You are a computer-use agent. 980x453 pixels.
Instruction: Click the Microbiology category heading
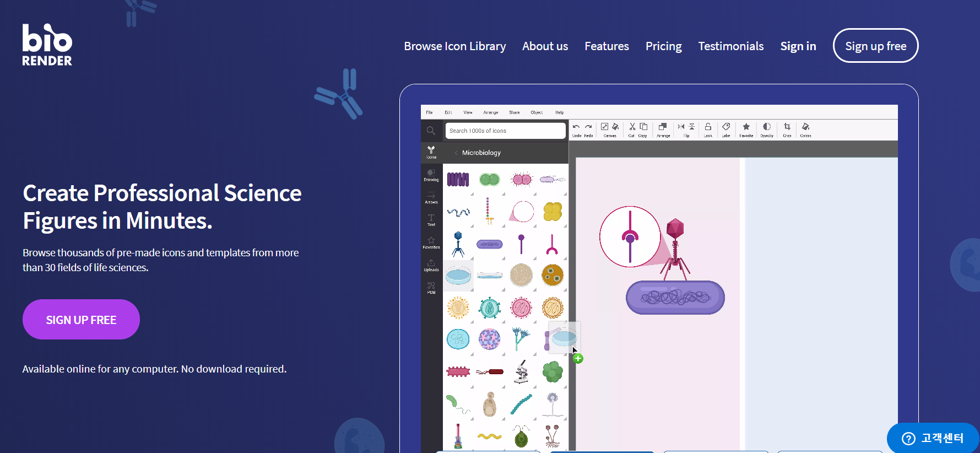click(481, 153)
